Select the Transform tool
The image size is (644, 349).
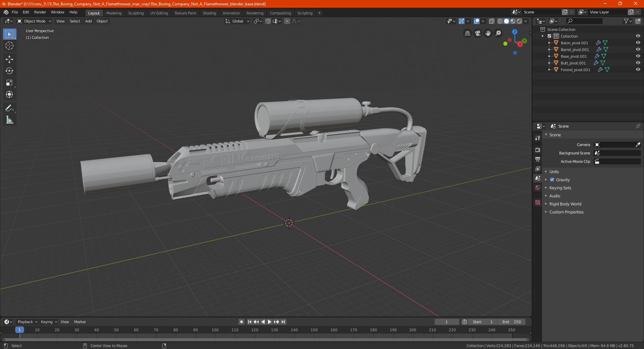click(9, 95)
